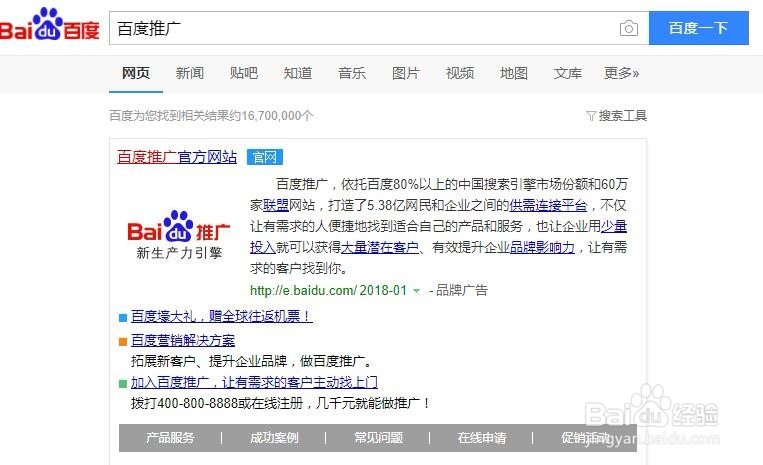Screen dimensions: 763x465
Task: Click the 搜索工具 filter funnel icon
Action: point(591,116)
